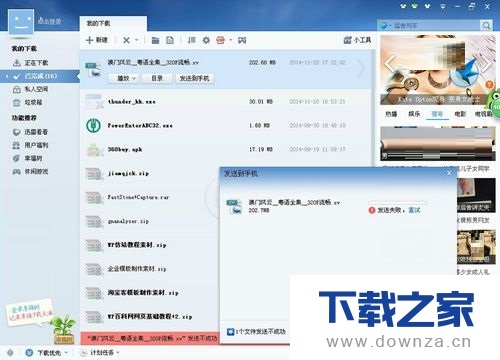
Task: Click the first skin icon in the title bar
Action: 403,6
